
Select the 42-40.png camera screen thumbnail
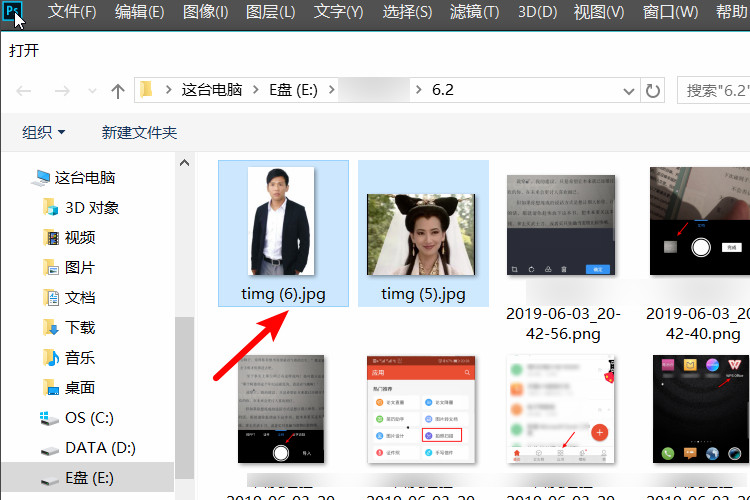click(700, 221)
